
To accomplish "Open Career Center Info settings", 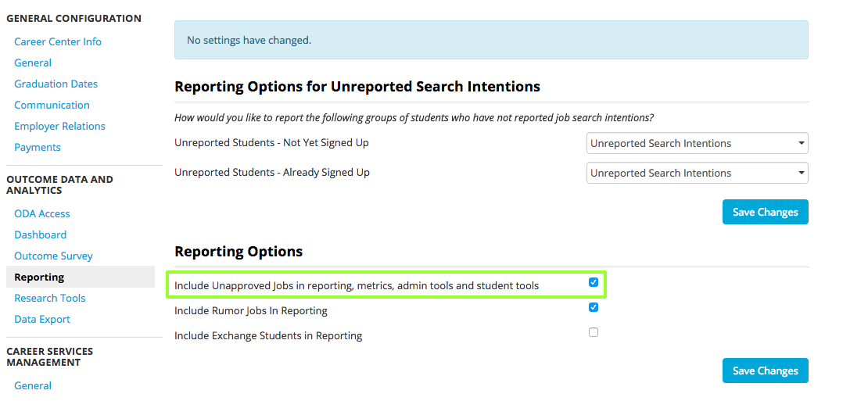I will 58,41.
